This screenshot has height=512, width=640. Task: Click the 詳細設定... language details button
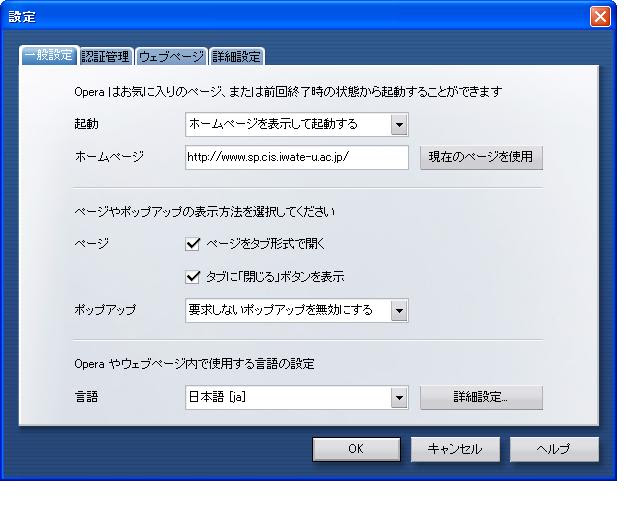pyautogui.click(x=481, y=397)
